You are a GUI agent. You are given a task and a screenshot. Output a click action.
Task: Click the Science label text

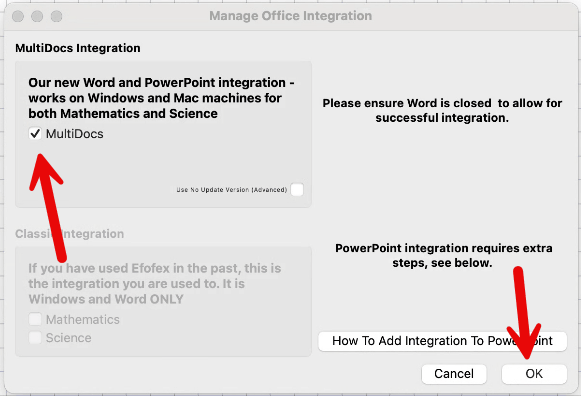(x=69, y=338)
